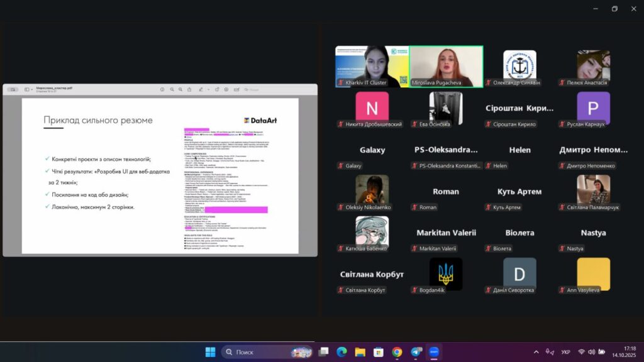Viewport: 644px width, 362px height.
Task: Open Task View in the taskbar
Action: [323, 352]
